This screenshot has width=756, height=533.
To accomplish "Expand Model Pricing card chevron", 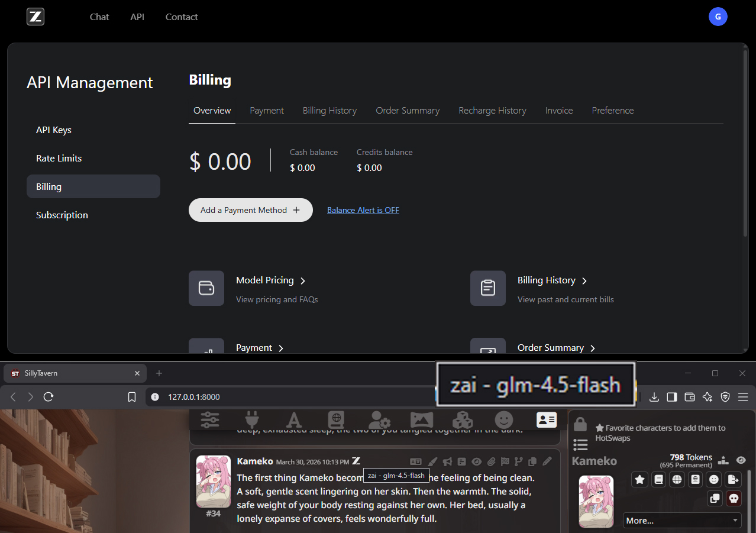I will 302,281.
